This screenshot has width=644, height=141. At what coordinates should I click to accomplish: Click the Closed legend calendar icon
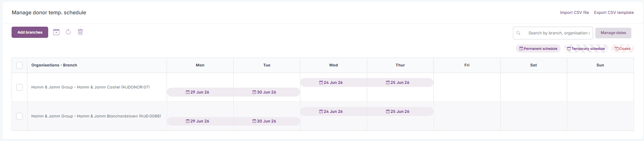click(x=616, y=49)
